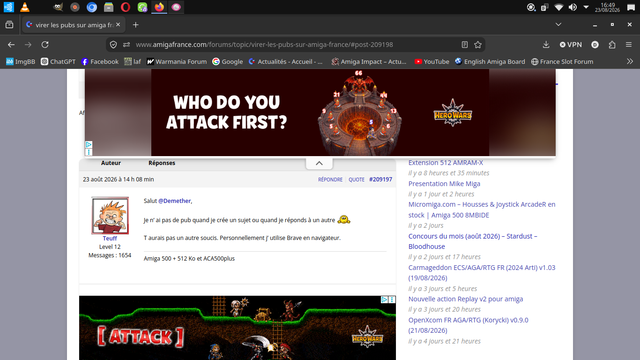Click the round toolbar button next to VPN

pyautogui.click(x=595, y=44)
